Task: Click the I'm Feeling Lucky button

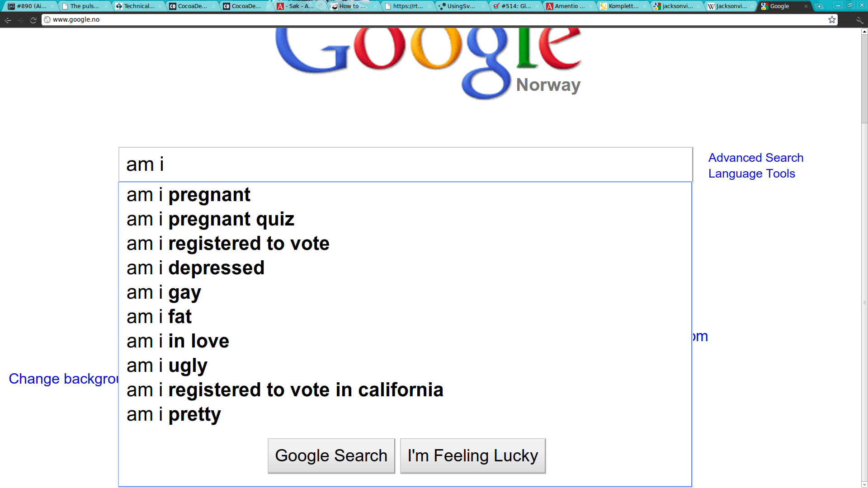Action: (x=473, y=456)
